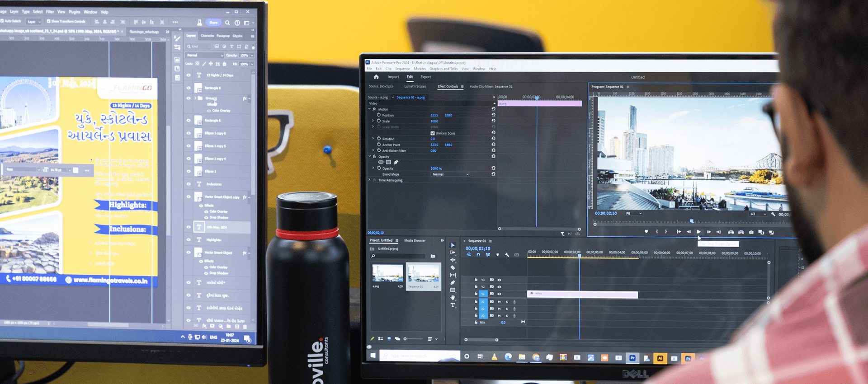
Task: Select the Track Select Forward tool
Action: 453,253
